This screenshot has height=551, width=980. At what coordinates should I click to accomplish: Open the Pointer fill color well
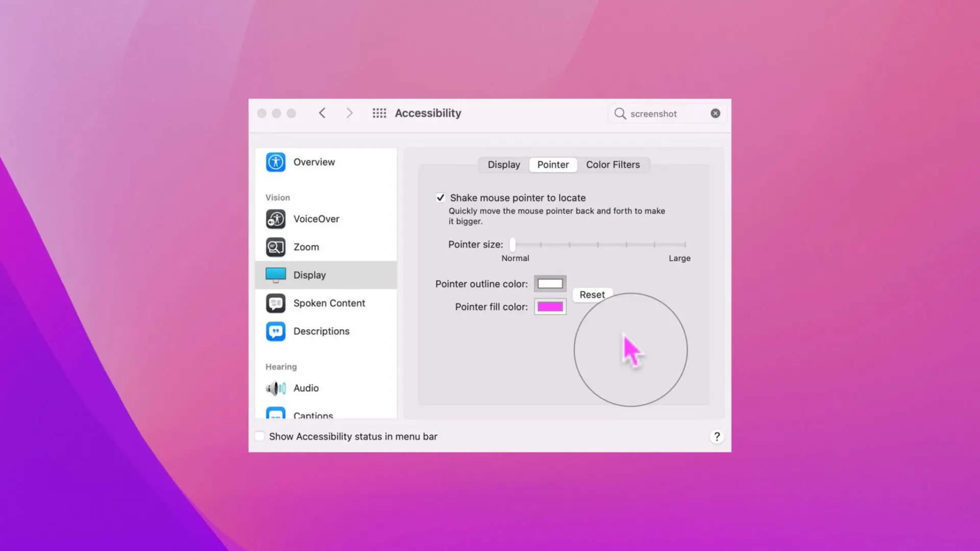tap(550, 307)
